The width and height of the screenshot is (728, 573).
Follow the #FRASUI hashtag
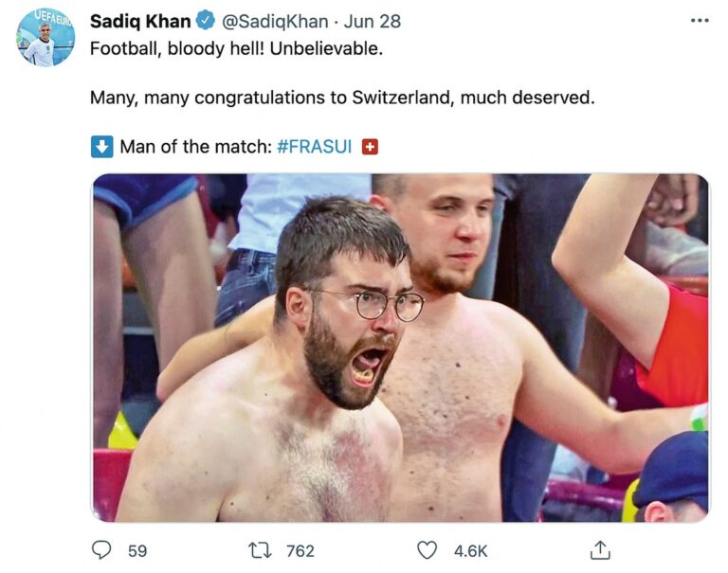(x=315, y=147)
